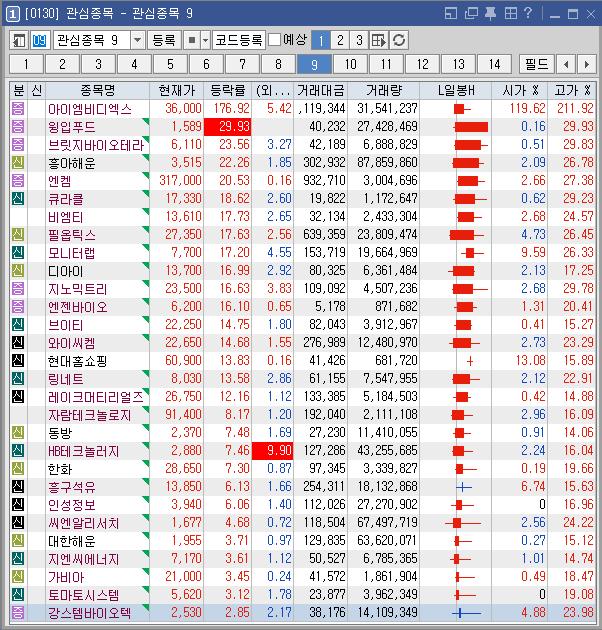Sort by the 현재가 column header
This screenshot has width=602, height=630.
[177, 91]
